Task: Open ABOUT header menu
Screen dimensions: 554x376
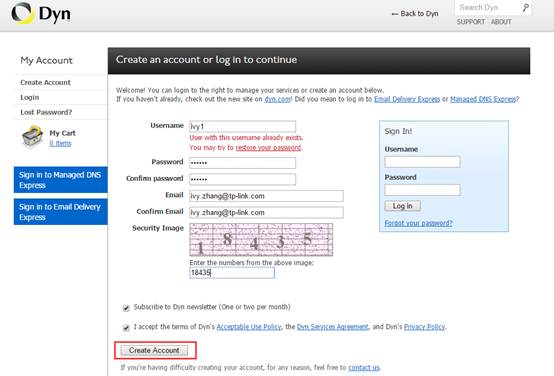Action: [x=501, y=22]
